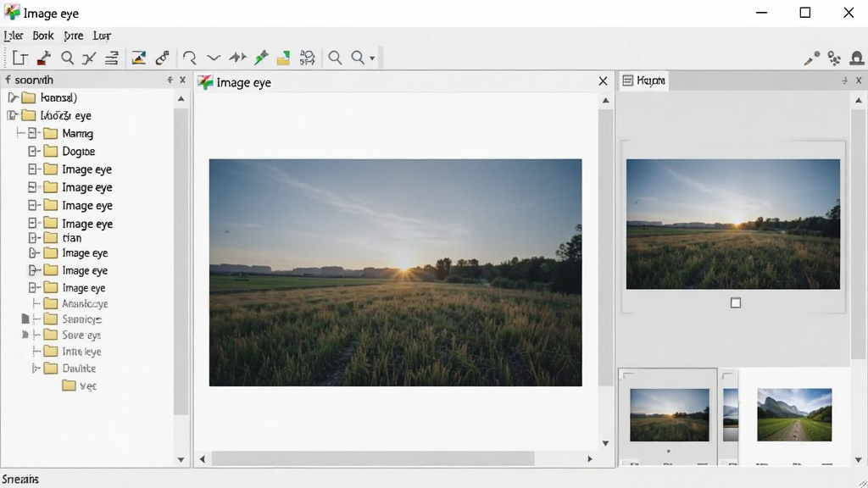The image size is (868, 488).
Task: Select the sunset field thumbnail in bottom strip
Action: point(670,415)
